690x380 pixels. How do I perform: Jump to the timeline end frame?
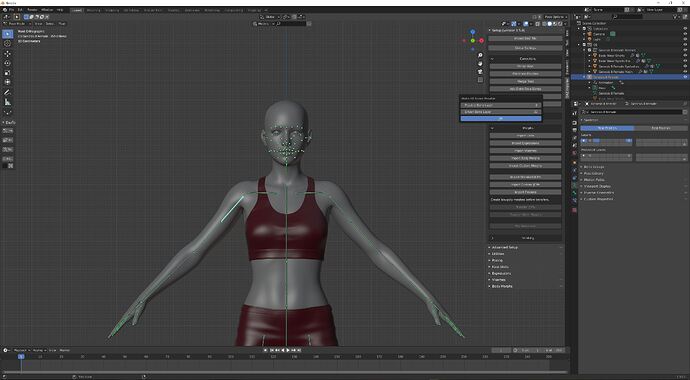pyautogui.click(x=300, y=350)
